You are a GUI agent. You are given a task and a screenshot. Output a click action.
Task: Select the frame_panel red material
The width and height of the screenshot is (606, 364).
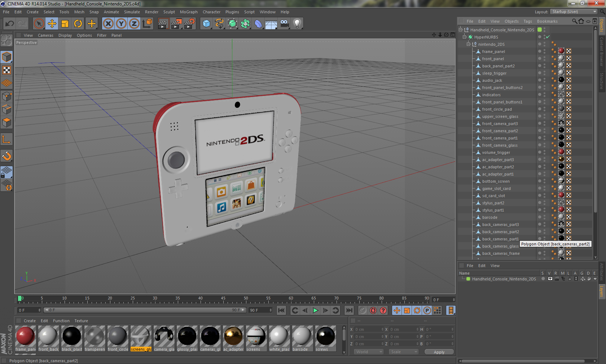[25, 338]
